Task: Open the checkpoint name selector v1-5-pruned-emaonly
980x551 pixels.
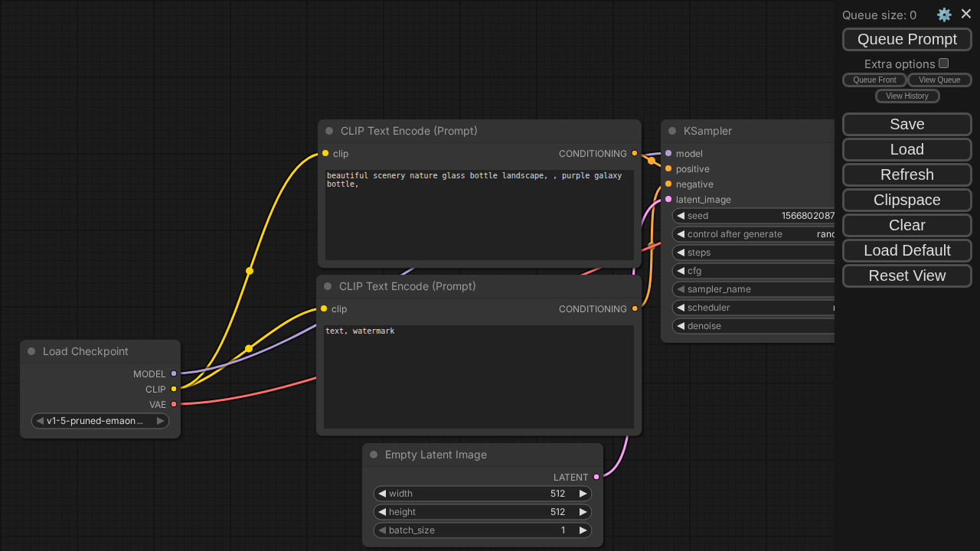Action: pos(100,421)
